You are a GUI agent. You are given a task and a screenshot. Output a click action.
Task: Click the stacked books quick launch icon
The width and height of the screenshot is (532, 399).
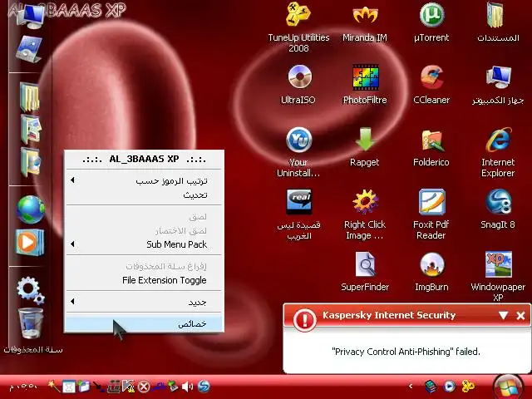(431, 386)
